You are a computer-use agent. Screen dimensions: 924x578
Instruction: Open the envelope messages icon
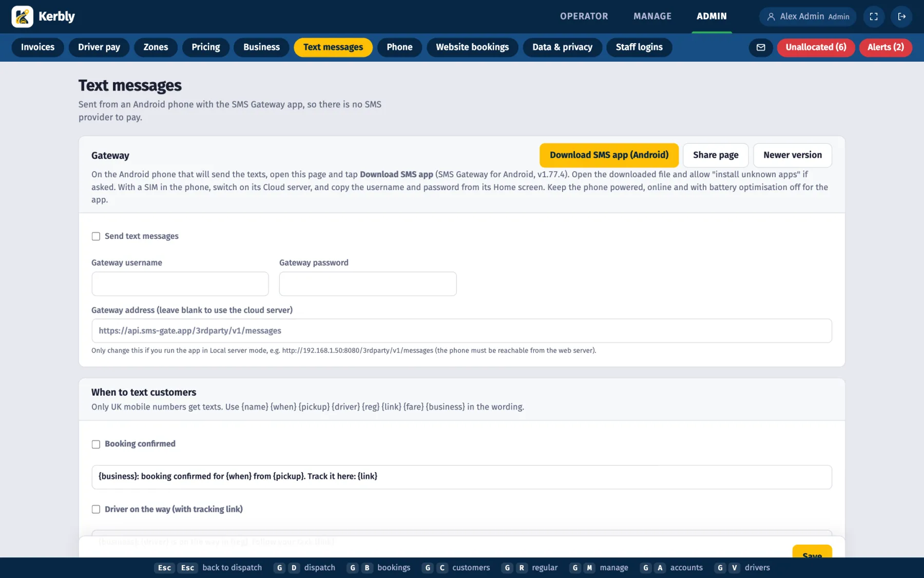761,47
